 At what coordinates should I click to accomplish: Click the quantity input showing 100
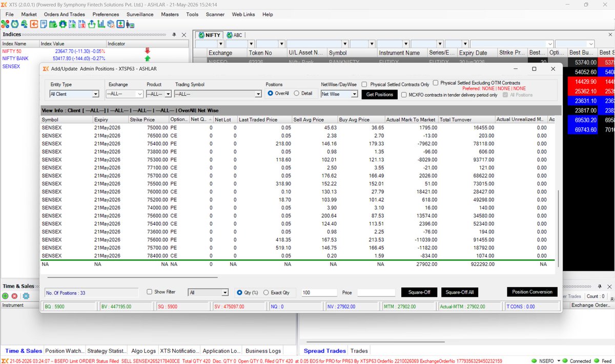[x=319, y=292]
